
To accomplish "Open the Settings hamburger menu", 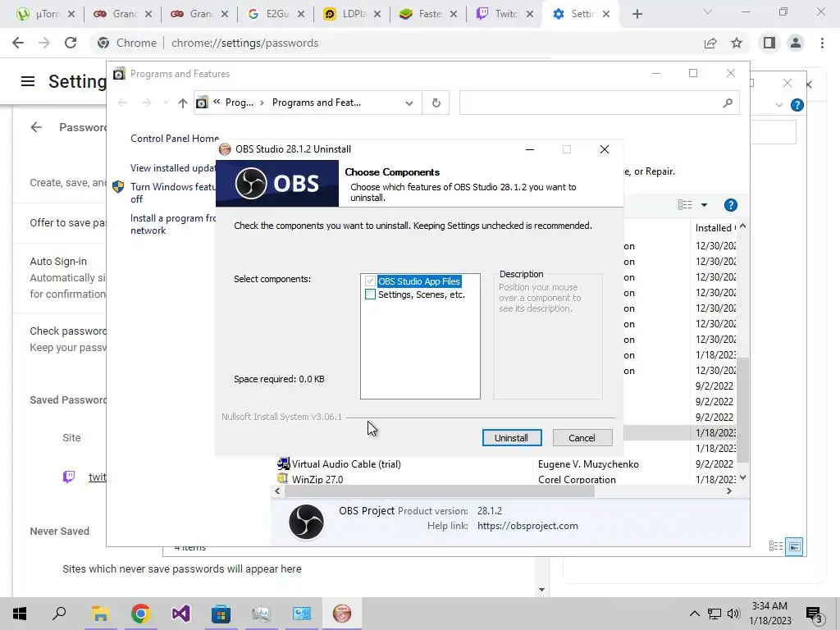I will pos(28,81).
